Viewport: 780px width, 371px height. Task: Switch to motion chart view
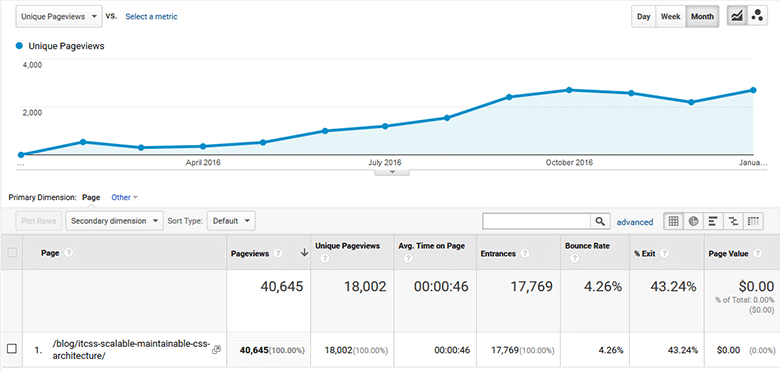[757, 16]
